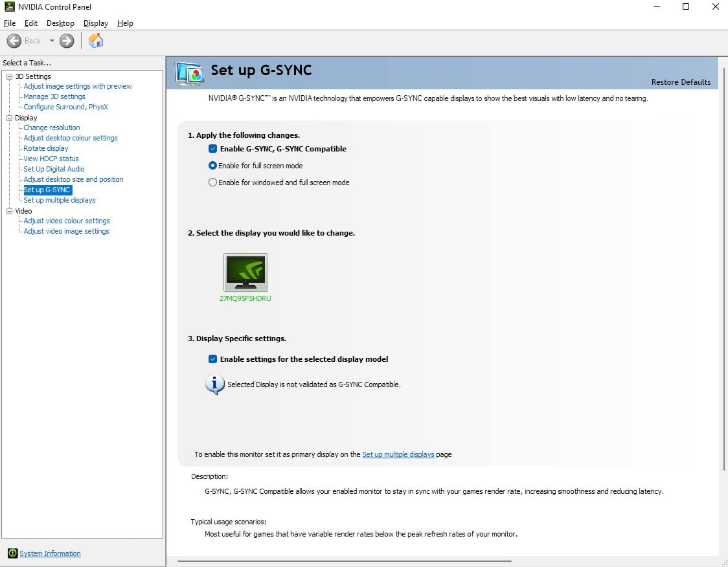Open Set Up Digital Audio

[54, 169]
